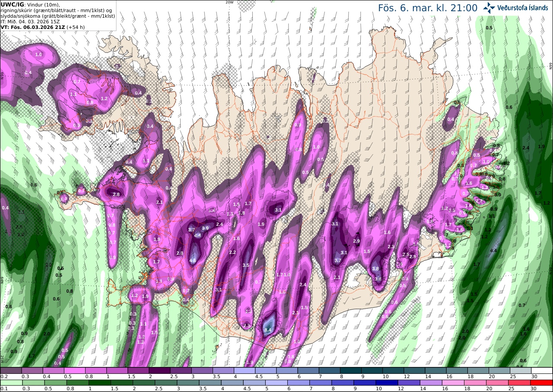Click the 3.9 precipitation value on the map
Screen dimensions: 553x392
pyautogui.click(x=205, y=228)
